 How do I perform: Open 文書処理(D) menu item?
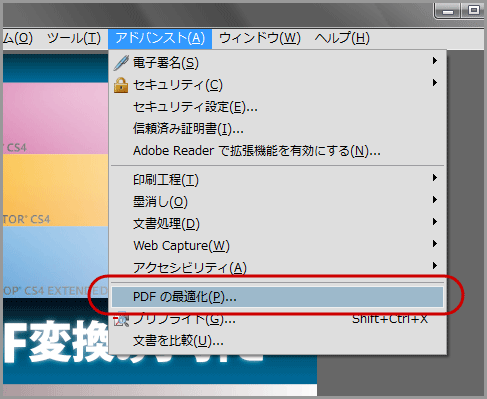277,224
